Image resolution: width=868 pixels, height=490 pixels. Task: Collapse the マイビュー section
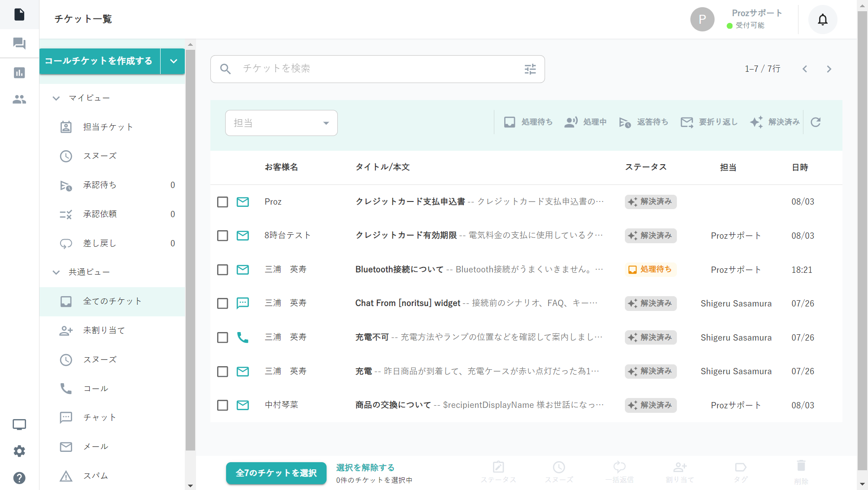coord(56,98)
